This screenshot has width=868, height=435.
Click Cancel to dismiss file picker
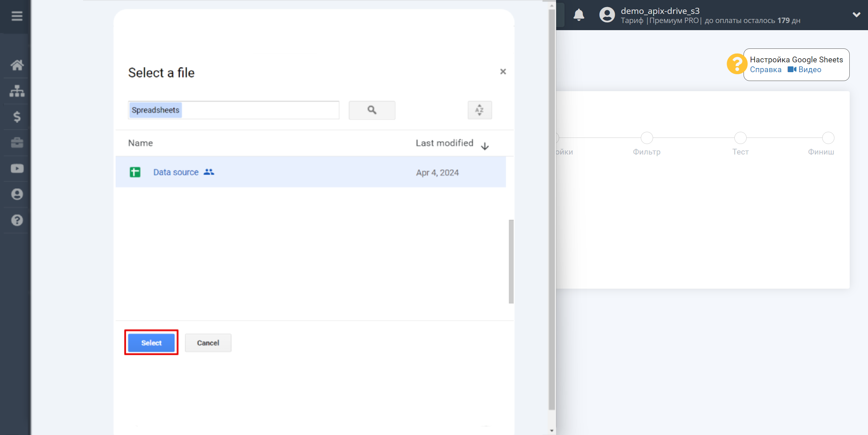[x=208, y=342]
